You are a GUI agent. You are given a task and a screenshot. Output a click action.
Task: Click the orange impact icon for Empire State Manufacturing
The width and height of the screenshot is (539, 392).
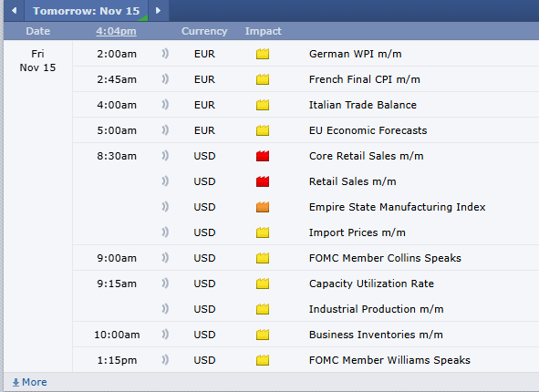click(263, 207)
